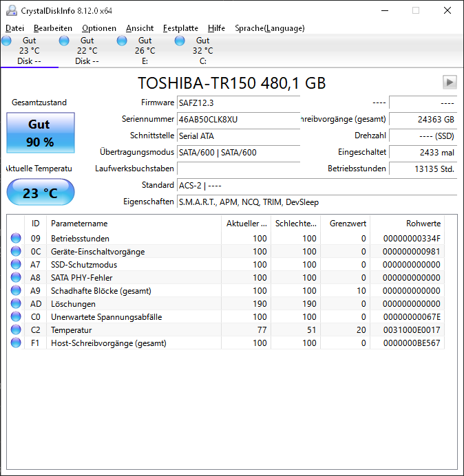The image size is (464, 476).
Task: Click status orb for Schadhafte Blöcke row
Action: pyautogui.click(x=16, y=290)
